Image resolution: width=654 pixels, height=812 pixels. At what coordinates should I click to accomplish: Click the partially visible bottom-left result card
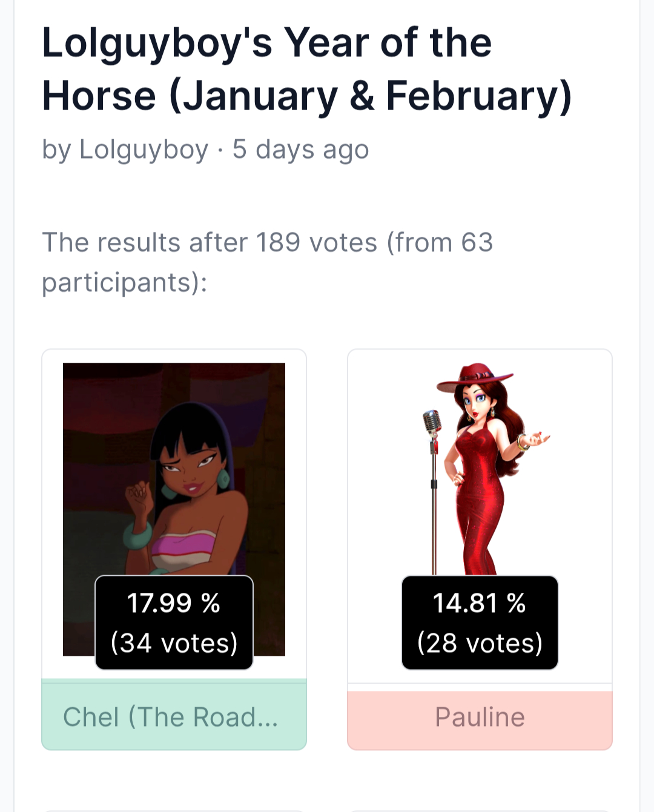pyautogui.click(x=174, y=810)
